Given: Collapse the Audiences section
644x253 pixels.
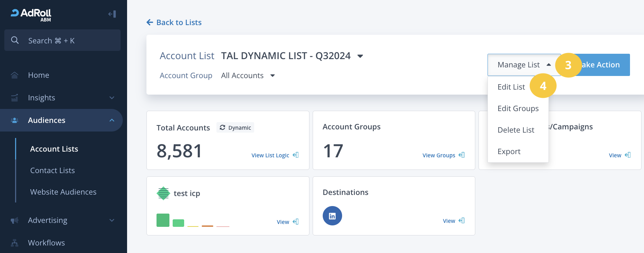Looking at the screenshot, I should click(112, 120).
